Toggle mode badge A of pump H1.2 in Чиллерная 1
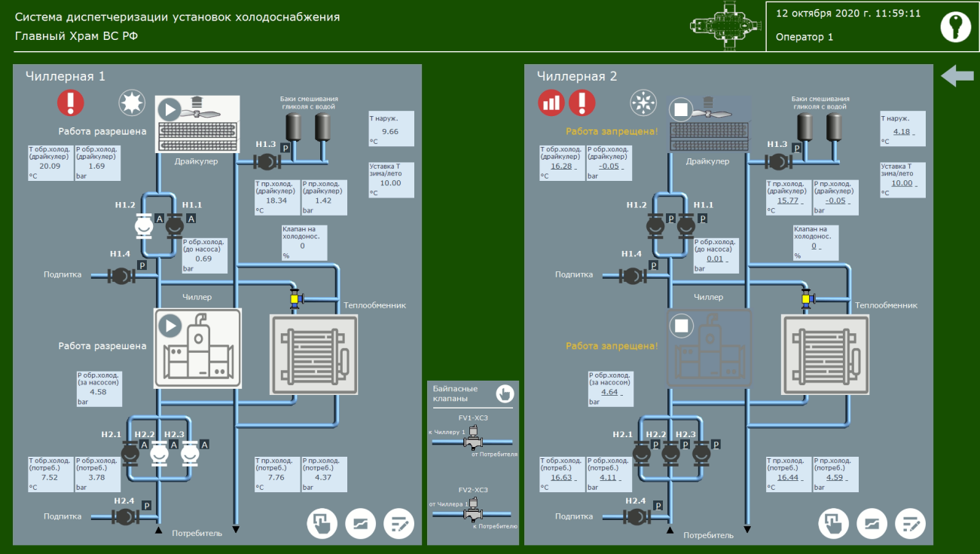This screenshot has width=980, height=554. pos(159,219)
